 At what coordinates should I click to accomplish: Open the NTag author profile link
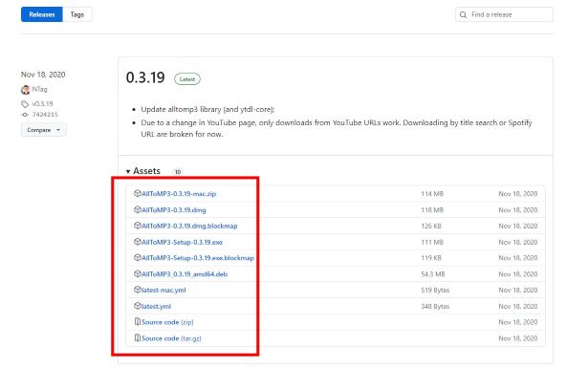pos(39,89)
